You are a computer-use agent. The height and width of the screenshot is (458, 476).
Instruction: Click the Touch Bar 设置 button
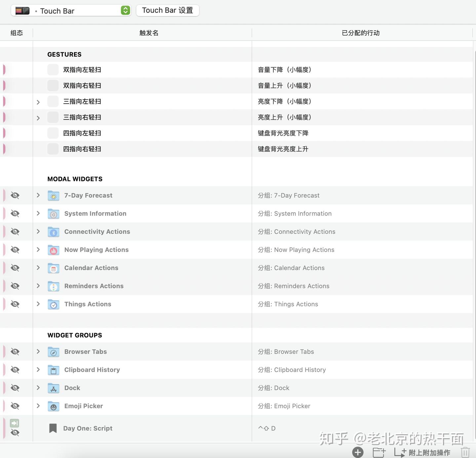click(x=167, y=10)
